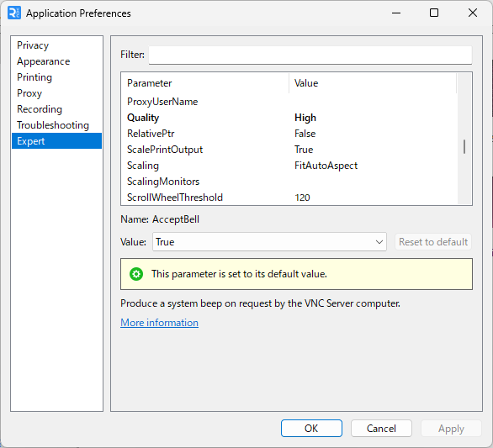Click the True value of ScalePrintOutput
This screenshot has width=493, height=448.
click(304, 150)
